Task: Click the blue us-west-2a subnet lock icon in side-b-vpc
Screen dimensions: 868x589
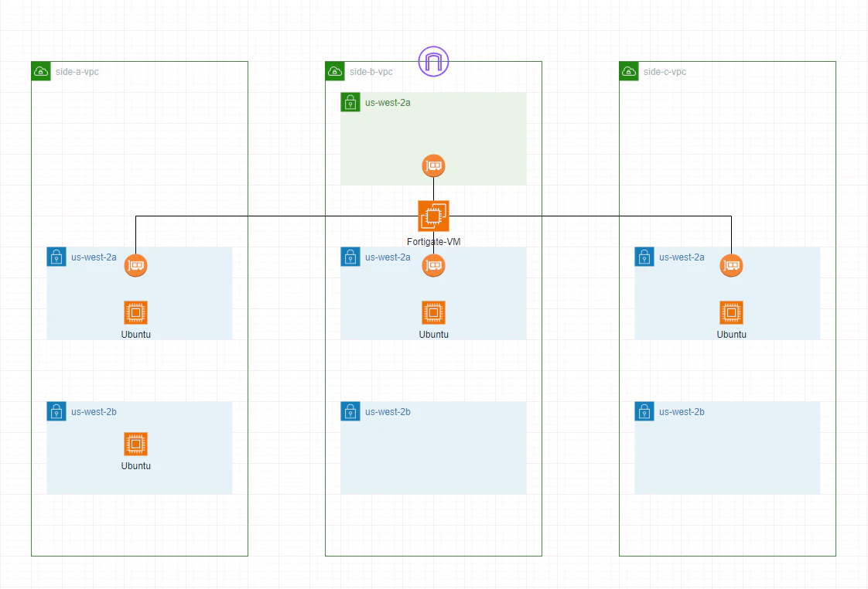Action: (x=350, y=257)
